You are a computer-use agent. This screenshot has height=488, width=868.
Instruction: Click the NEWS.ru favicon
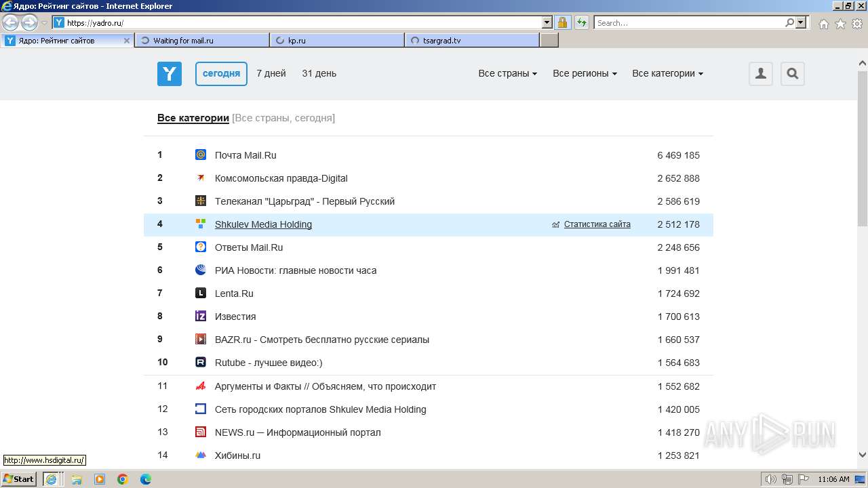coord(201,432)
